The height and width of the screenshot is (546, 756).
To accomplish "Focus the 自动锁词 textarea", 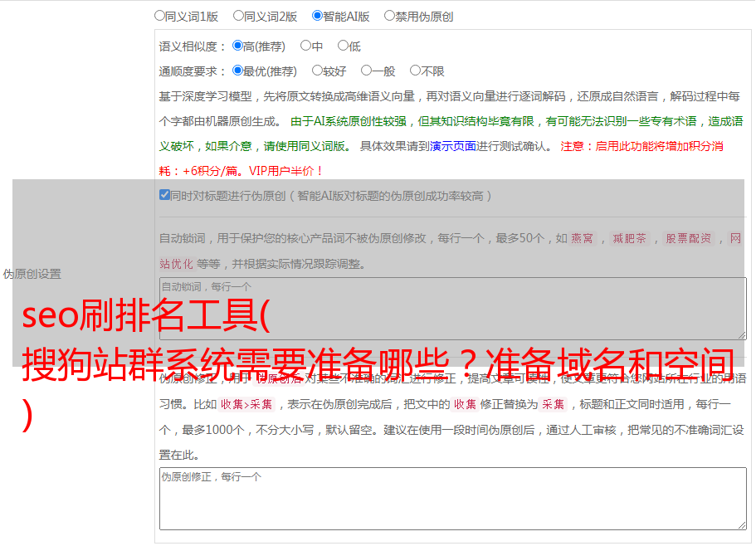I will click(453, 309).
